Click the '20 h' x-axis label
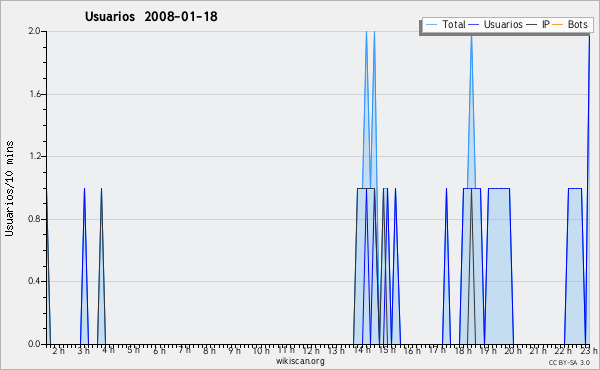Viewport: 600px width, 370px height. (x=513, y=350)
